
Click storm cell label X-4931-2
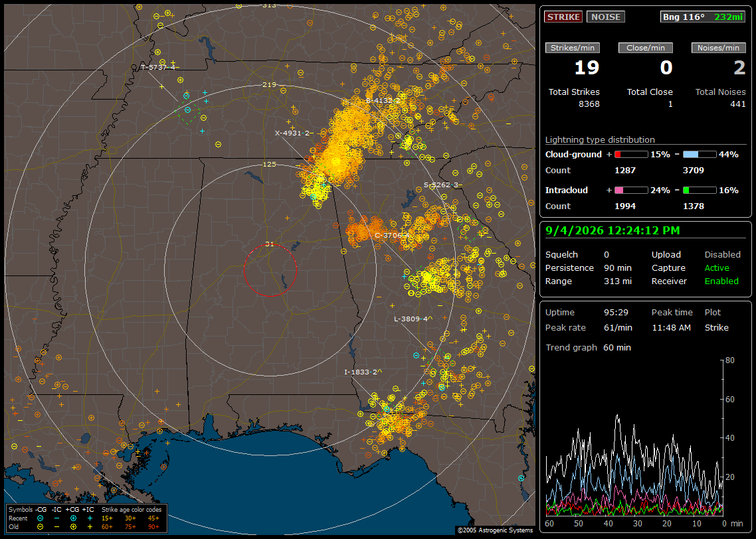[x=292, y=133]
